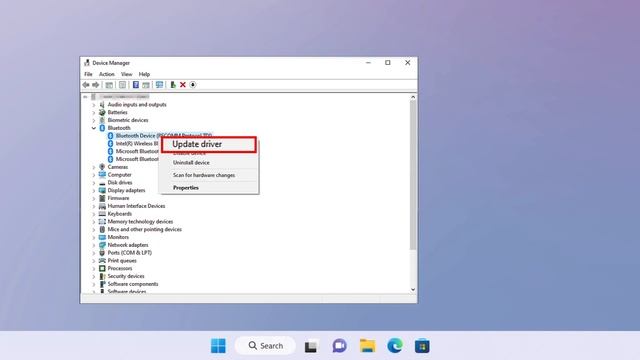Screen dimensions: 640x360
Task: Select Memory technology devices
Action: click(x=140, y=221)
